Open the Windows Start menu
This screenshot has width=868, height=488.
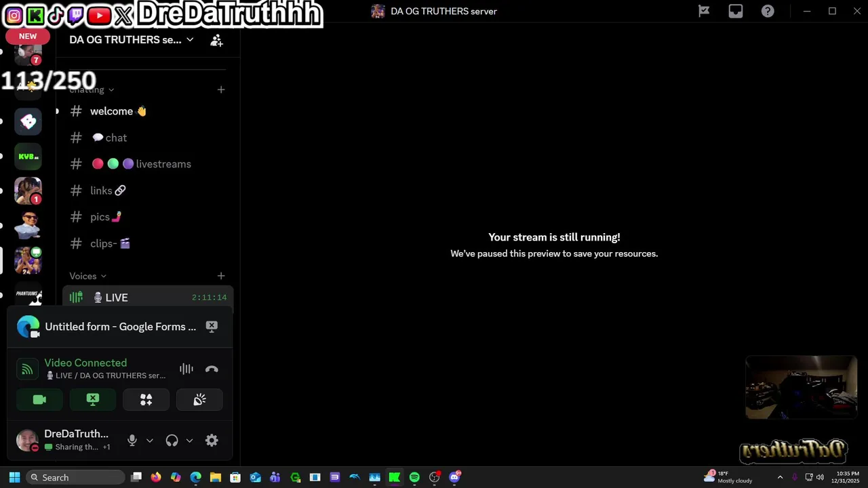tap(14, 477)
